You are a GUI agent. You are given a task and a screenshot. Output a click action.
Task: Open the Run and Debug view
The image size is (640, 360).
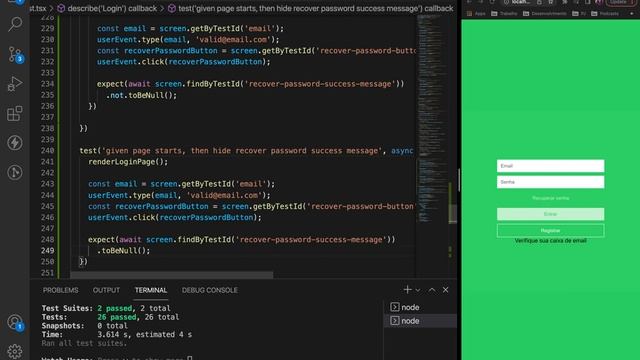(x=15, y=84)
